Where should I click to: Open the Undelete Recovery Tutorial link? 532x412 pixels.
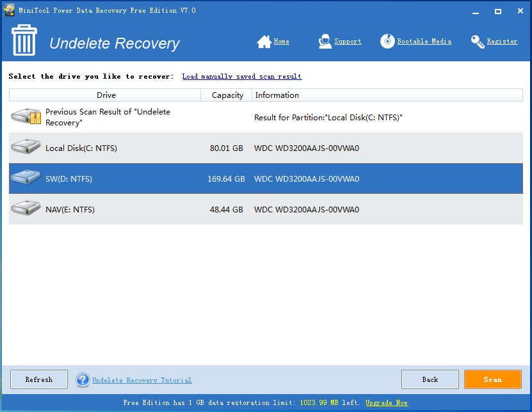(x=142, y=380)
